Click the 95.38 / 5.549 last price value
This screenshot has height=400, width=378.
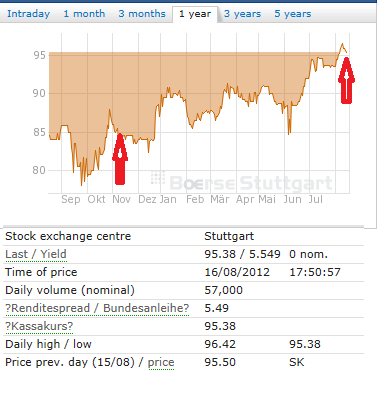tap(242, 254)
